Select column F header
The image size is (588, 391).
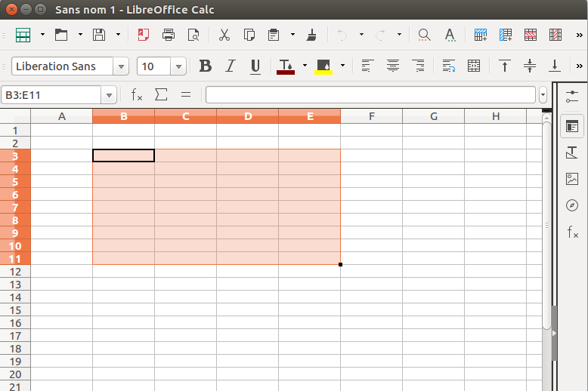(x=372, y=116)
